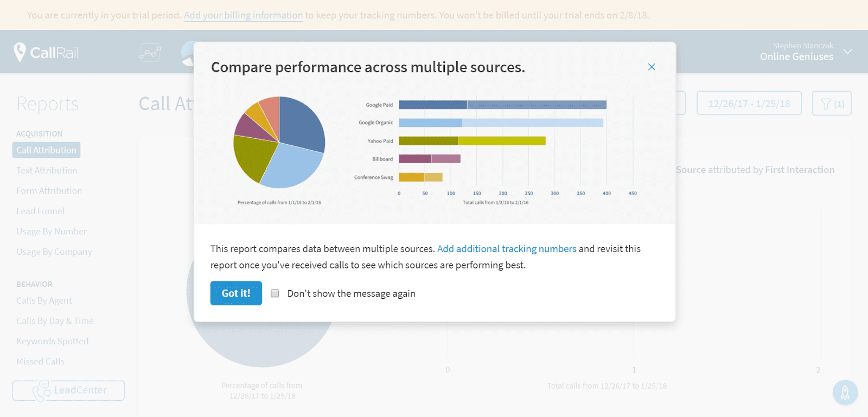Follow the Add additional tracking numbers link
Image resolution: width=868 pixels, height=417 pixels.
click(x=507, y=249)
